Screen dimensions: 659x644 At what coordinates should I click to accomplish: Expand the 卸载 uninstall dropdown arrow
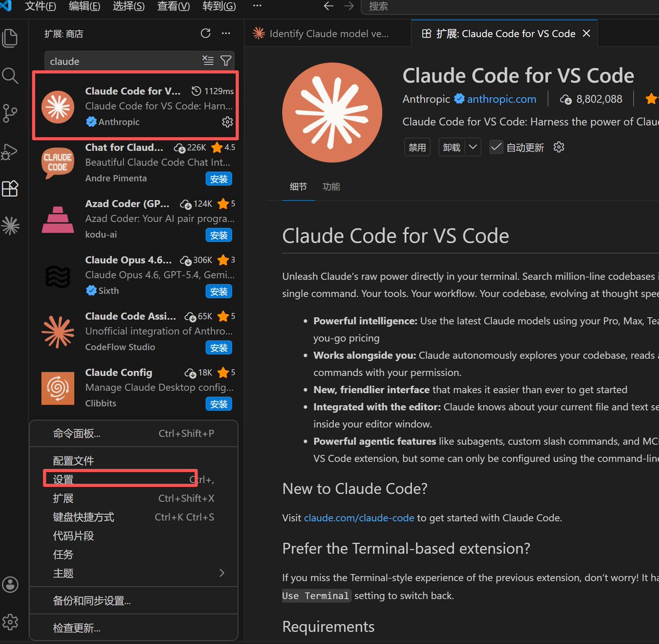tap(473, 147)
